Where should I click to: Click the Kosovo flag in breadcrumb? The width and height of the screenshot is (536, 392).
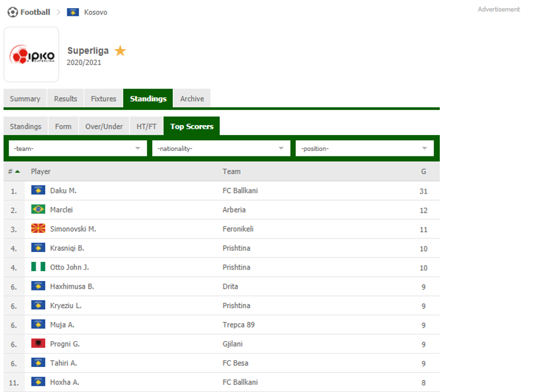(73, 12)
